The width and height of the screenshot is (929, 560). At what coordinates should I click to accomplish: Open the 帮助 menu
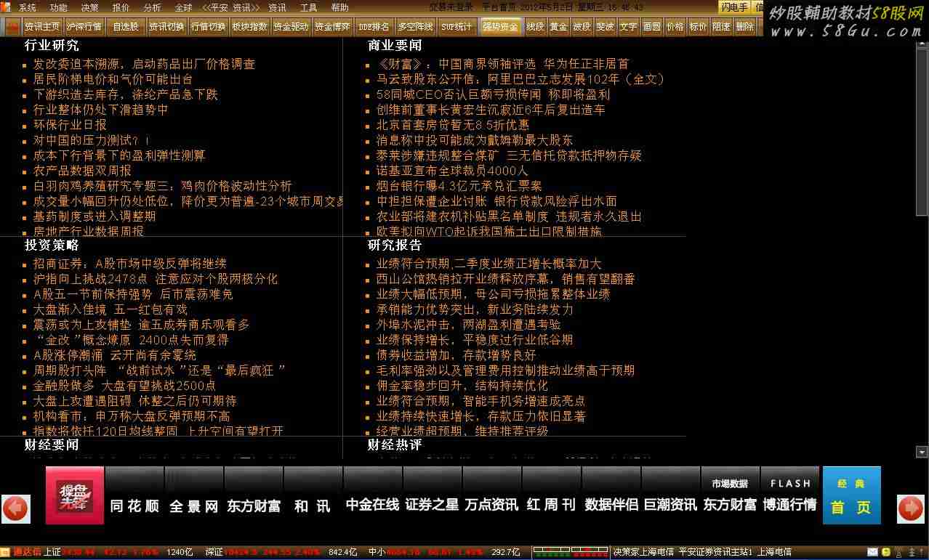pyautogui.click(x=339, y=7)
